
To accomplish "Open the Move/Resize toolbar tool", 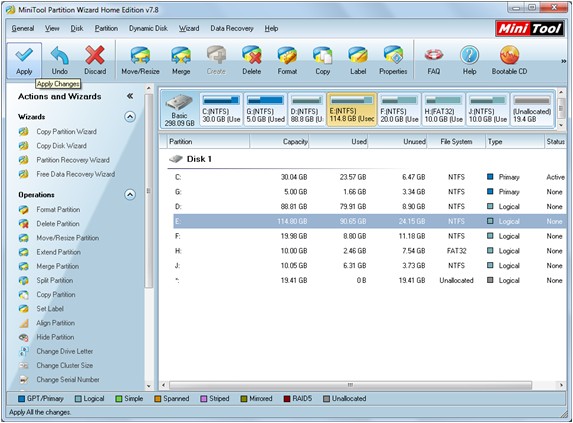I will coord(140,61).
